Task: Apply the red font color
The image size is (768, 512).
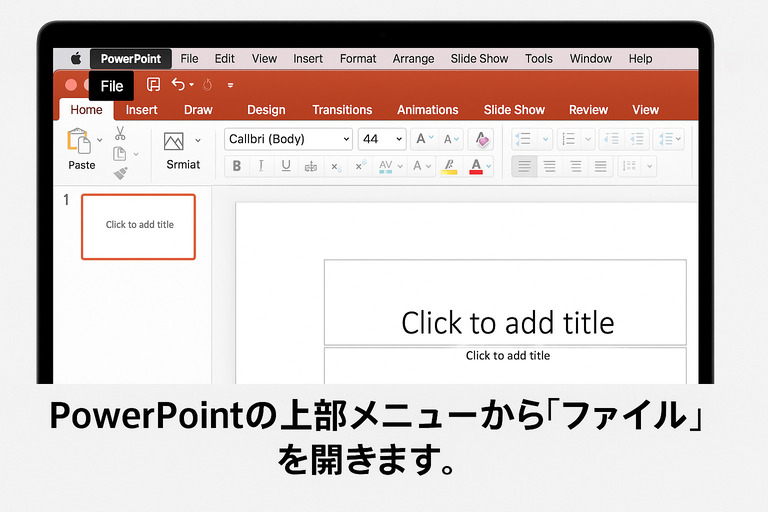Action: click(476, 167)
